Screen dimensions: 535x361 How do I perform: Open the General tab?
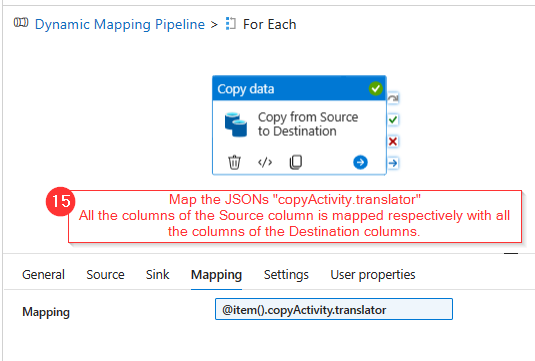click(43, 275)
